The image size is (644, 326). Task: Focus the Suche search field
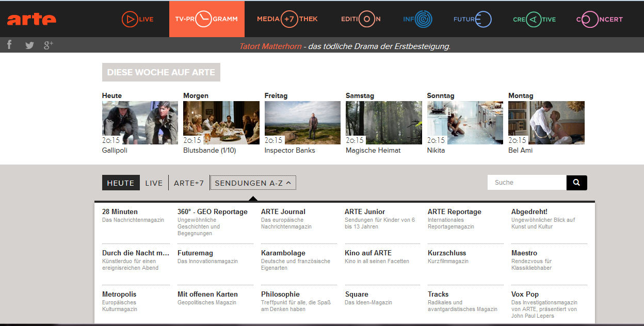coord(527,183)
